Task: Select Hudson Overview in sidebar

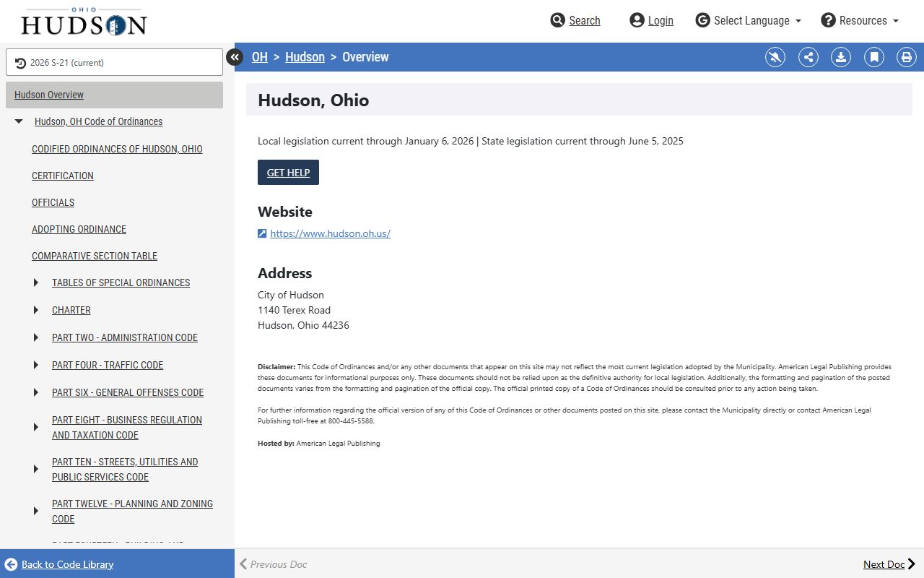Action: 114,95
